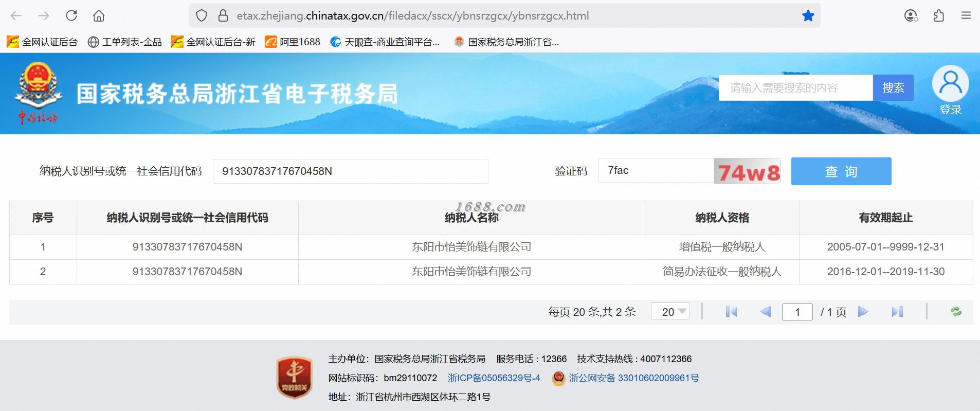Click the 验证码 input field

coord(656,170)
